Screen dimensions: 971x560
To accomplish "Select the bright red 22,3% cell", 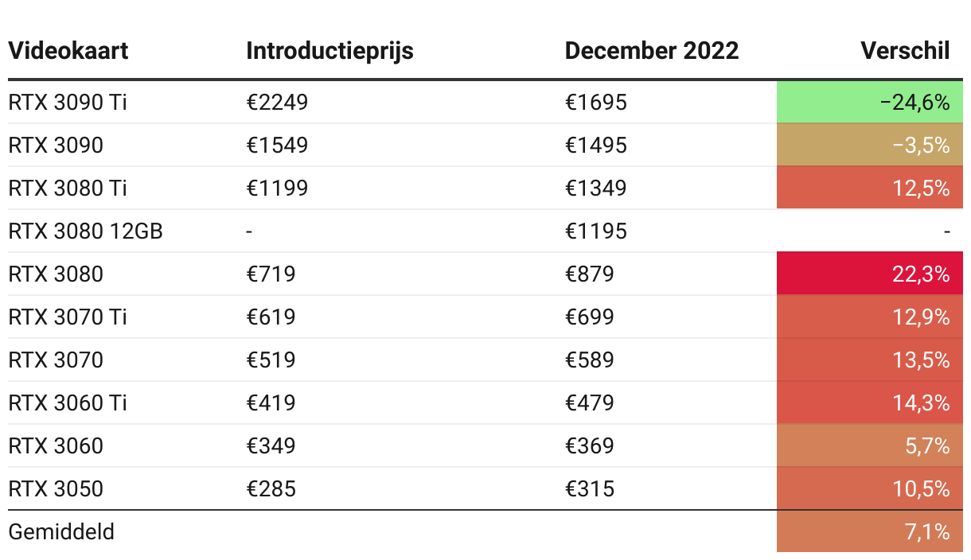I will [x=870, y=274].
